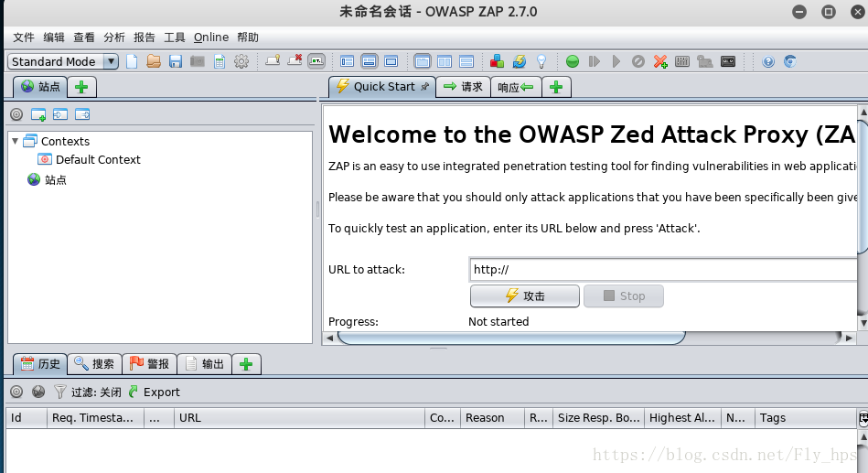Click the Export button in history toolbar
This screenshot has width=868, height=473.
tap(155, 392)
